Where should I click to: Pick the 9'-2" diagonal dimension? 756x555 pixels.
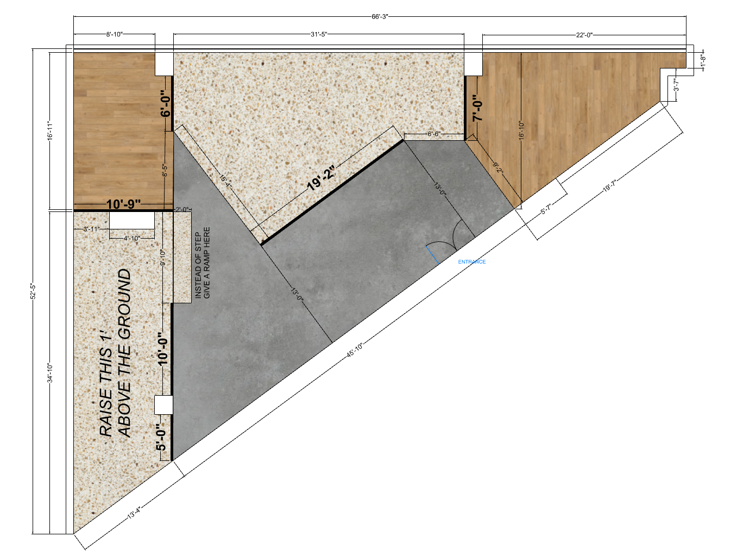click(498, 167)
